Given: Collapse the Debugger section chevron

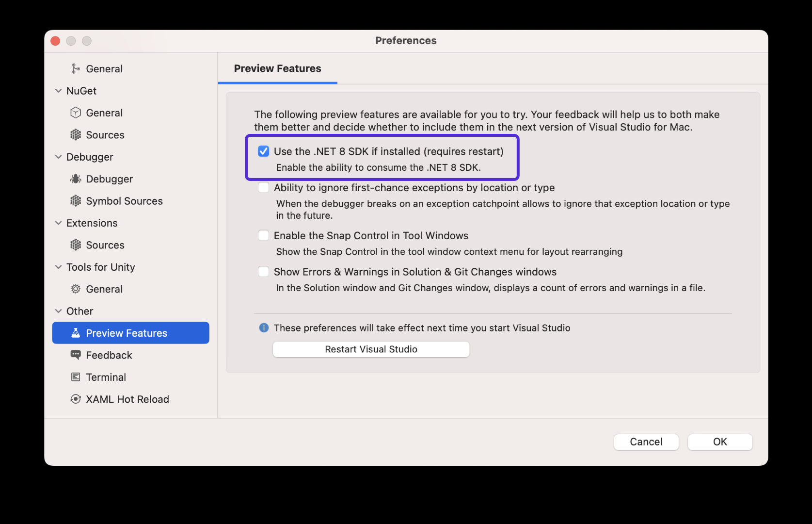Looking at the screenshot, I should click(58, 157).
